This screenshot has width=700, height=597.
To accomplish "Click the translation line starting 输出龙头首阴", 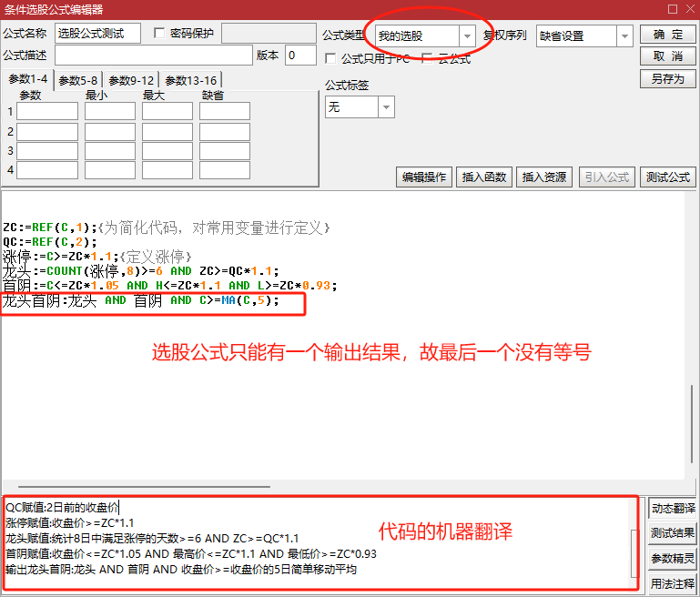I will [x=181, y=570].
